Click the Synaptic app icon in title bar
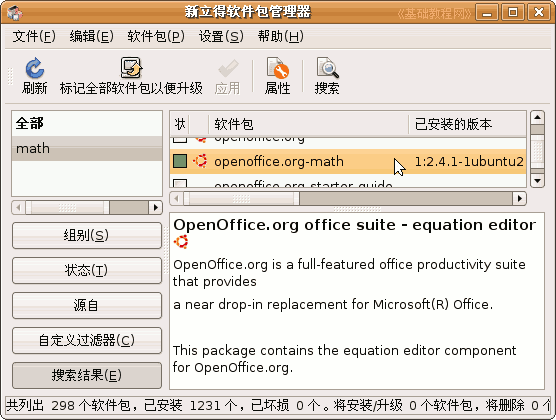This screenshot has height=420, width=556. 14,12
